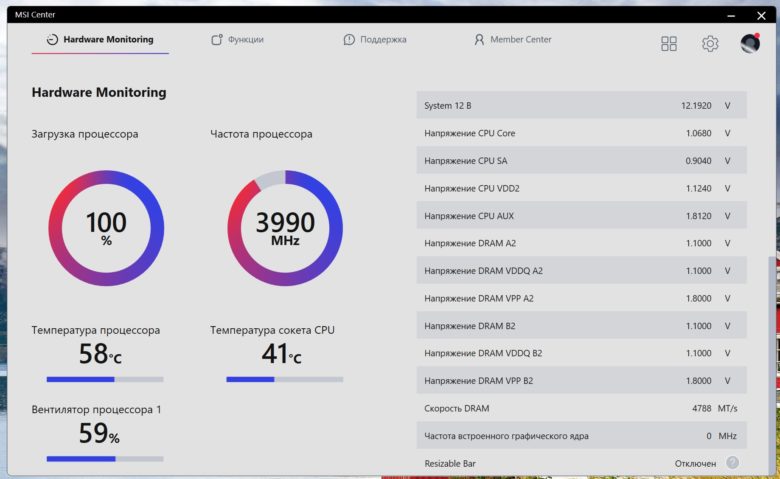
Task: Open the Hardware Monitoring tab
Action: (100, 39)
